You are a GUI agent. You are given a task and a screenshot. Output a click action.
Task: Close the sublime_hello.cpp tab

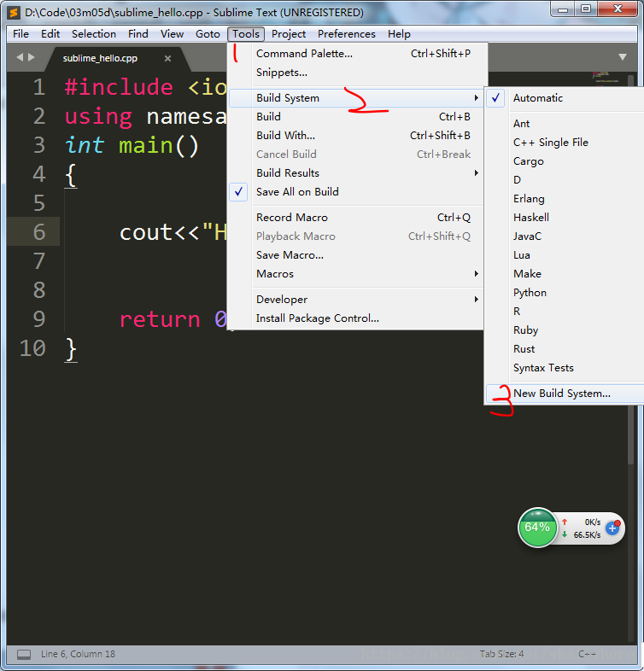click(168, 58)
